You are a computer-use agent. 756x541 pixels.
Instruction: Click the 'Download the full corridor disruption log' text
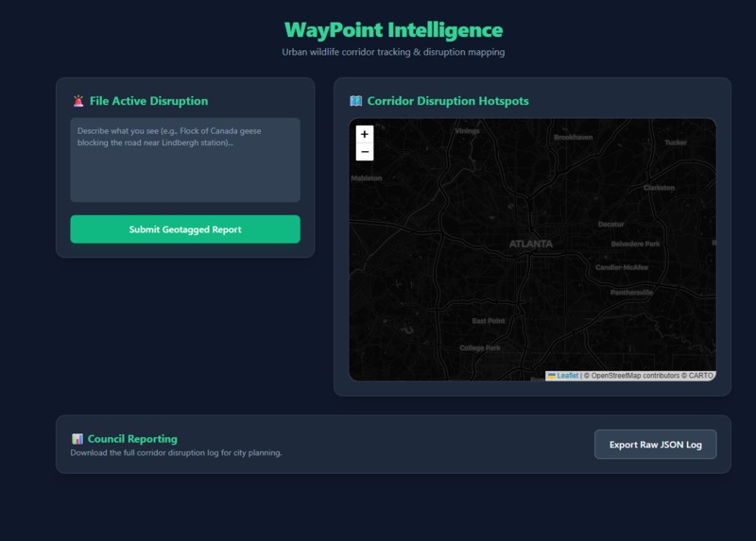pyautogui.click(x=176, y=453)
